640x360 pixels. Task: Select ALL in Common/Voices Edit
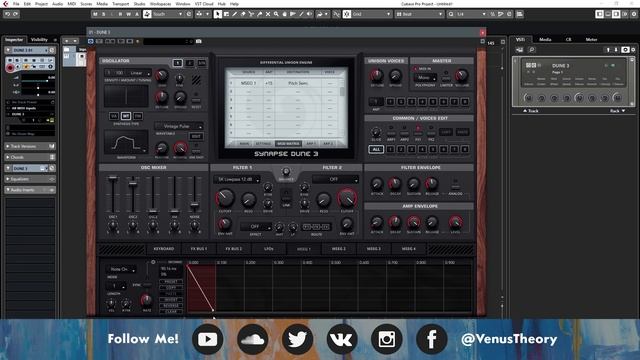coord(376,149)
